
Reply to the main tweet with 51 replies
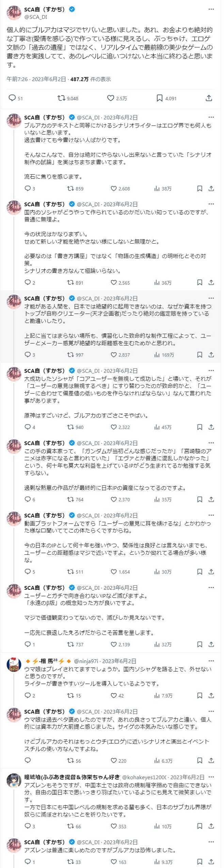pyautogui.click(x=12, y=99)
